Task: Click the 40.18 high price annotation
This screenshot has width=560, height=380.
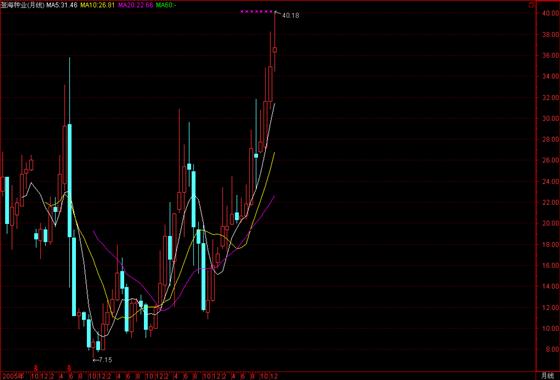Action: coord(290,15)
